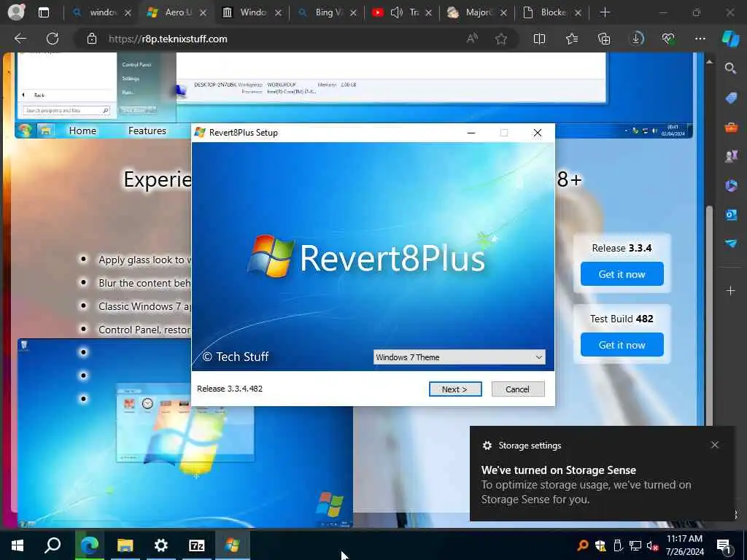Viewport: 747px width, 560px height.
Task: Cancel the Revert8Plus Setup
Action: 518,389
